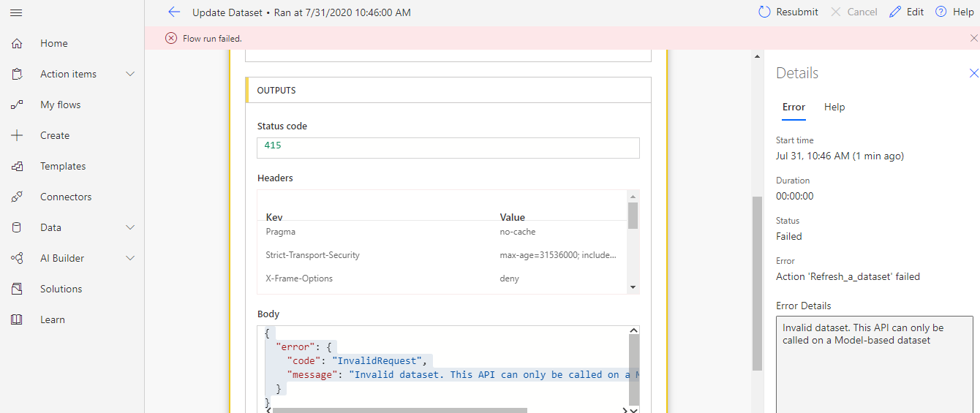This screenshot has width=980, height=413.
Task: Click the no-cache header value
Action: [x=518, y=232]
